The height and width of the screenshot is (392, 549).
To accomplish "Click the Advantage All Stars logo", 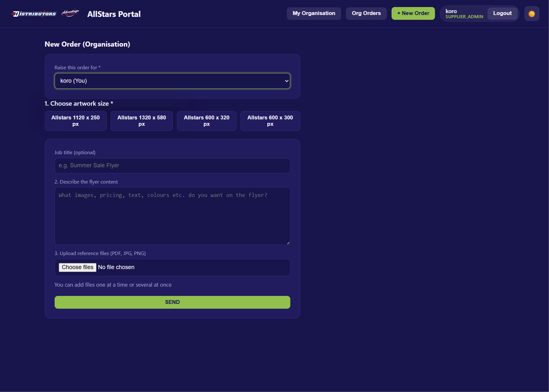I will (x=70, y=13).
